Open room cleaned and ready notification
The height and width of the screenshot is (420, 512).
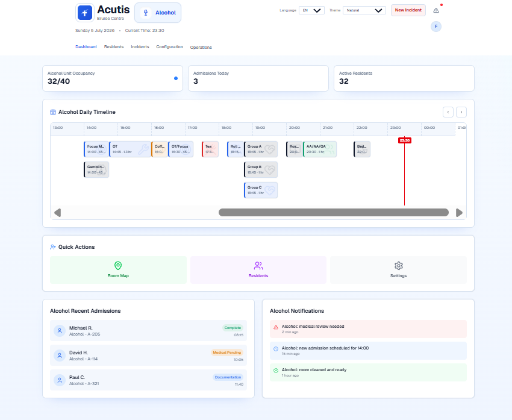click(x=368, y=372)
